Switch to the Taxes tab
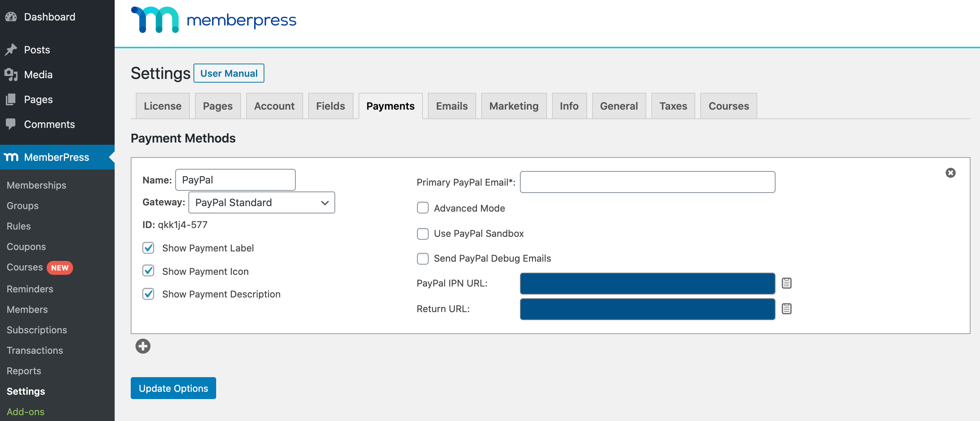 673,106
